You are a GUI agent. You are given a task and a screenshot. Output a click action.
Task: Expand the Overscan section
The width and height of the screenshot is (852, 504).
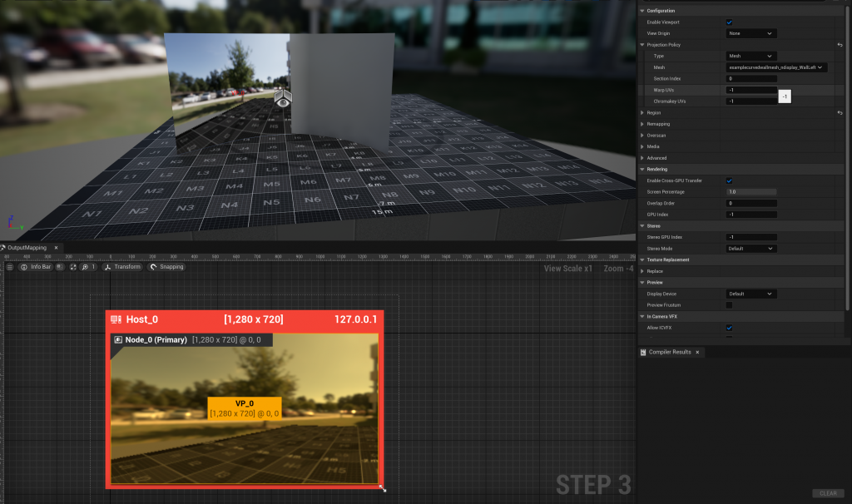click(642, 136)
